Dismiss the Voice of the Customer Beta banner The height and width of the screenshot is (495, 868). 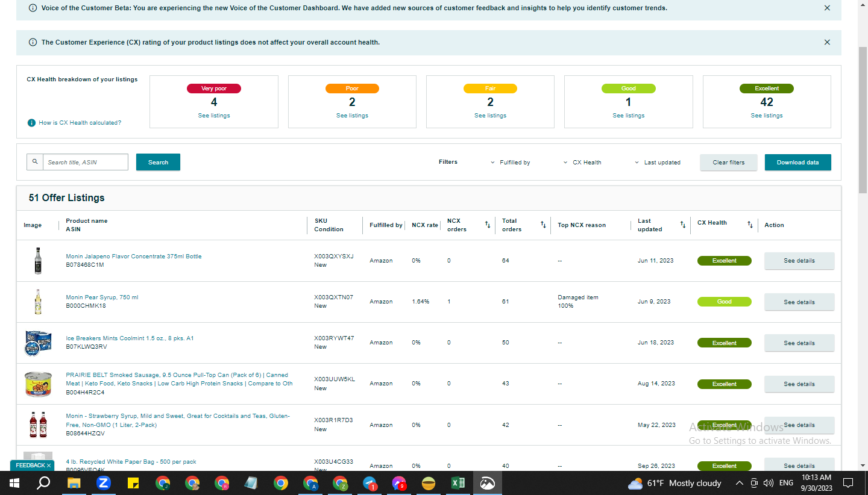tap(827, 8)
